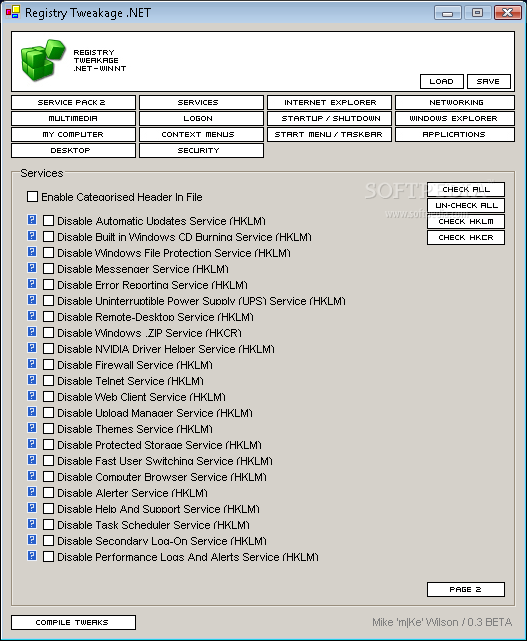Click Check HKLM button
This screenshot has height=641, width=527.
tap(466, 221)
